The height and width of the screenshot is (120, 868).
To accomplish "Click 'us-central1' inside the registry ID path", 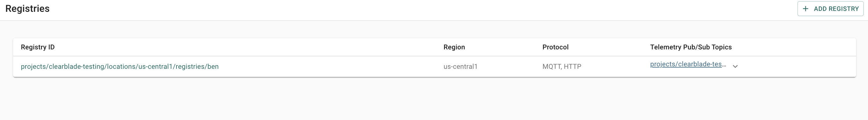I will coord(155,67).
